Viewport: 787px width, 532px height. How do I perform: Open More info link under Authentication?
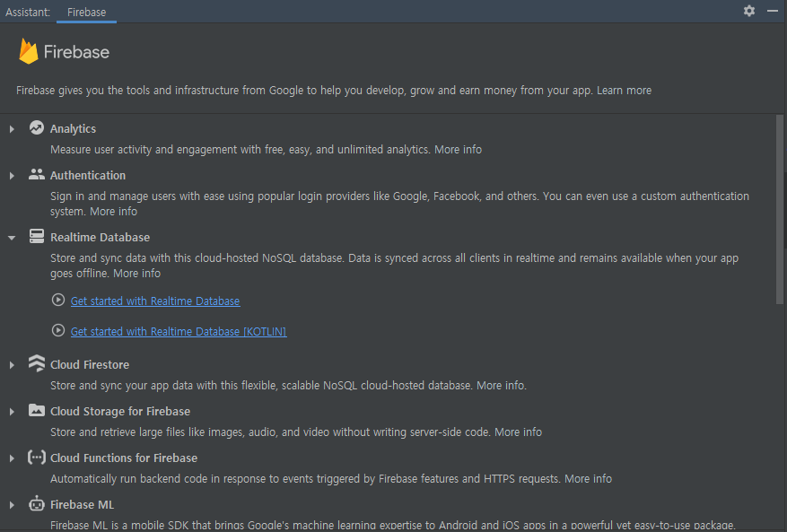113,212
